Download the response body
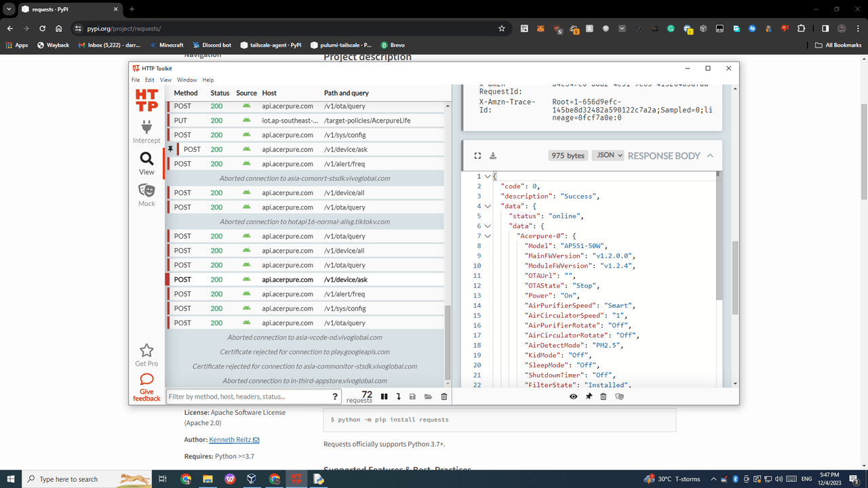The height and width of the screenshot is (488, 868). tap(493, 156)
